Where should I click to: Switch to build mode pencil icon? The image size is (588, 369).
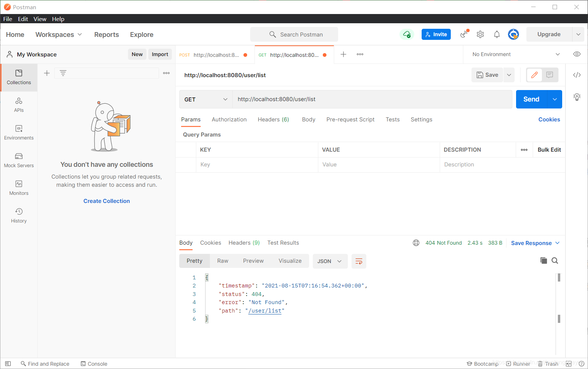(534, 75)
